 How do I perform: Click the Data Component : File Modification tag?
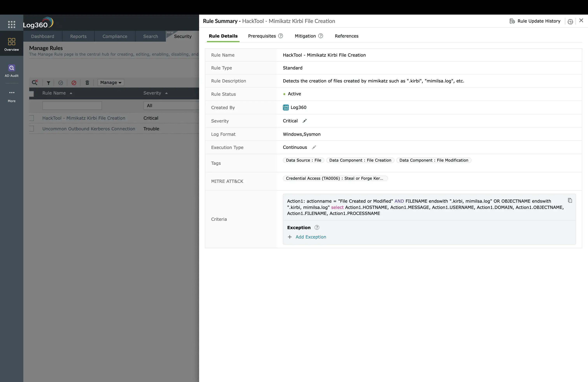(x=434, y=160)
